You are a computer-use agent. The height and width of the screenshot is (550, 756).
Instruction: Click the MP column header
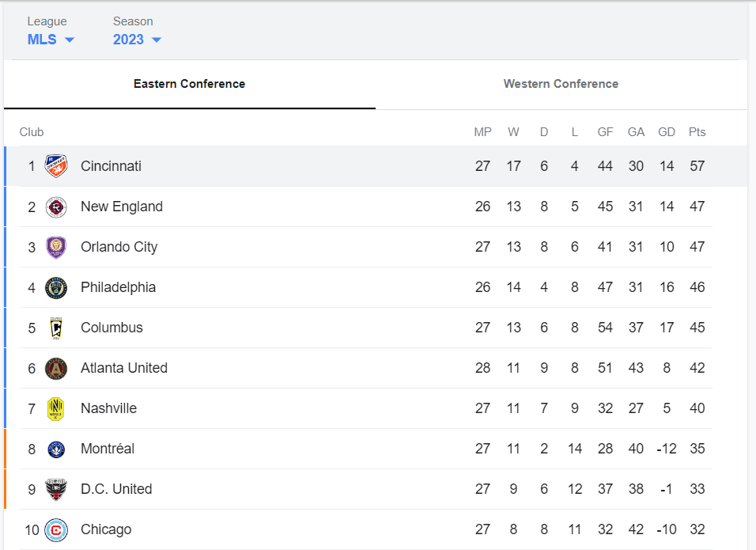(x=482, y=132)
